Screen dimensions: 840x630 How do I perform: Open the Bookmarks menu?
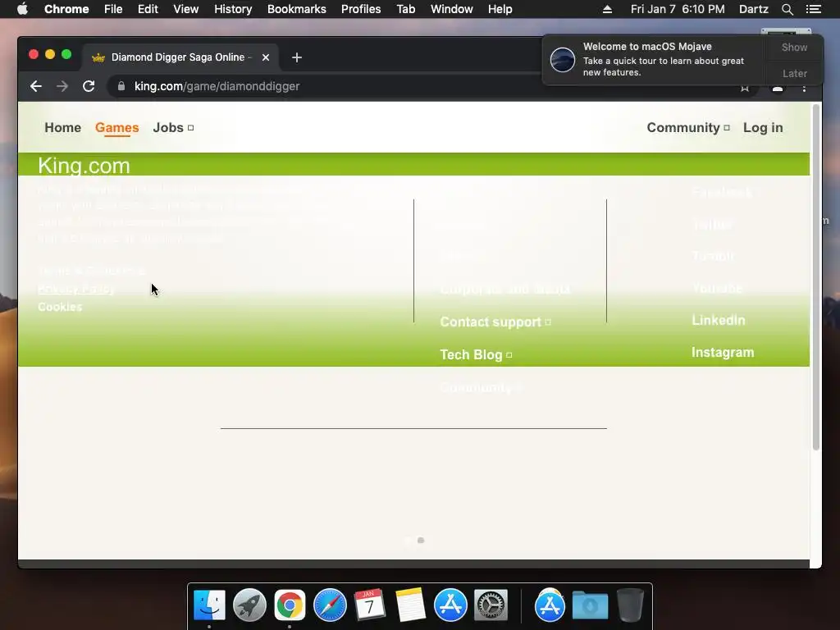[x=297, y=9]
